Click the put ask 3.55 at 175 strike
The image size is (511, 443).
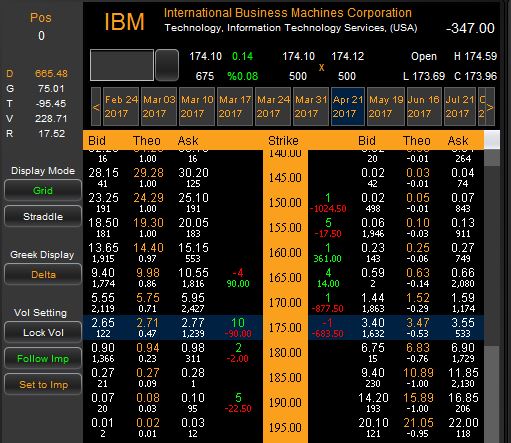pos(463,323)
